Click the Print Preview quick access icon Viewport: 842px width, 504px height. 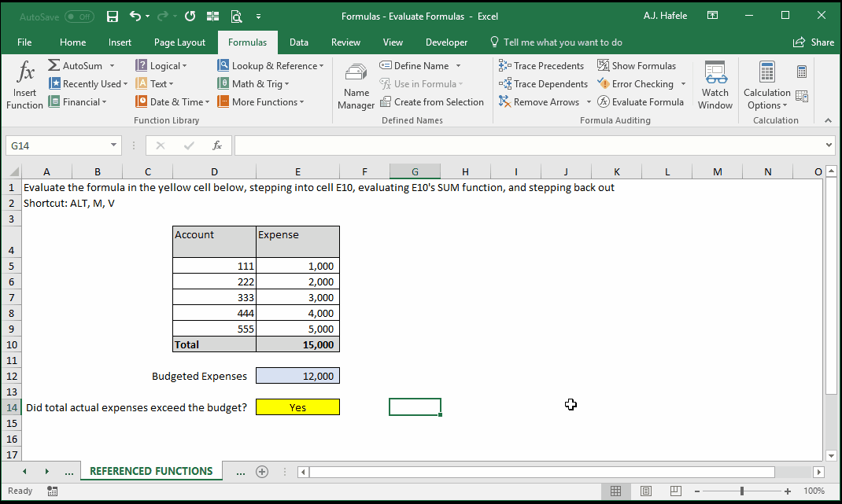236,16
